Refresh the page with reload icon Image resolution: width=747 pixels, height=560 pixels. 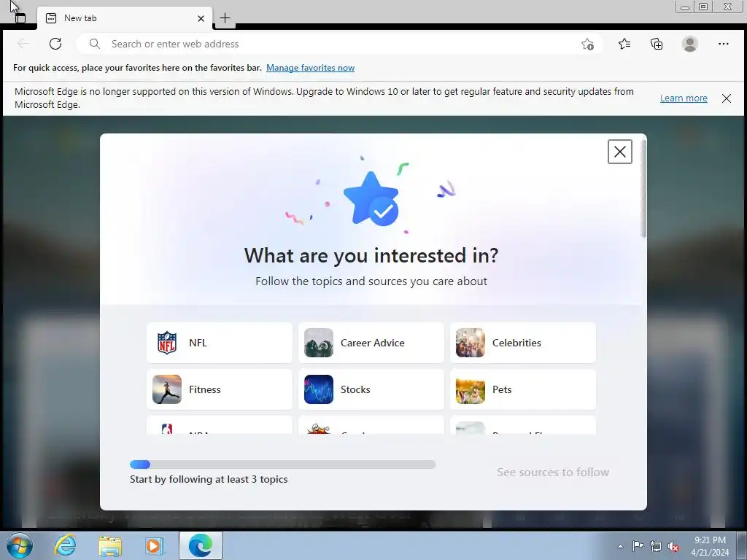coord(55,44)
